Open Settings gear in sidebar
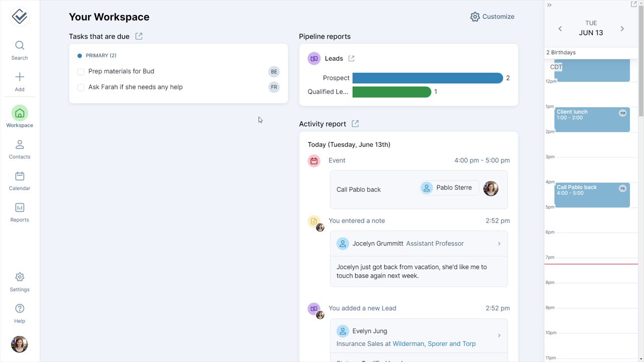 tap(20, 277)
